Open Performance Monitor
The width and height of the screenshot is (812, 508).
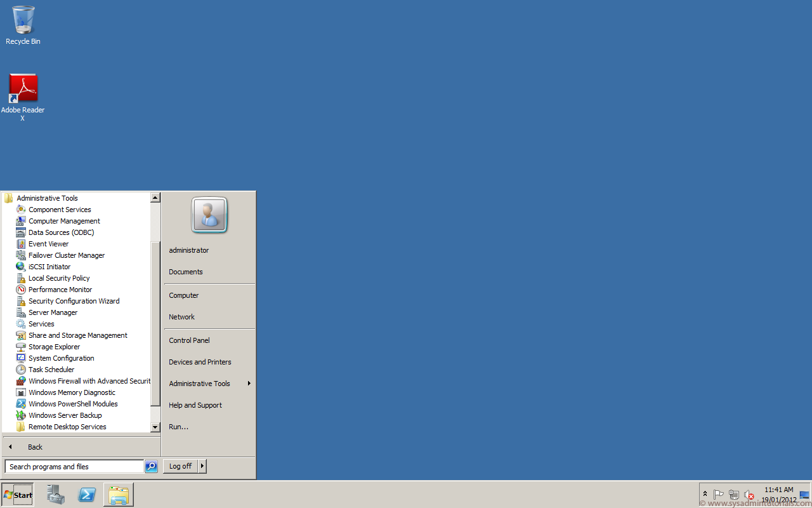coord(60,289)
